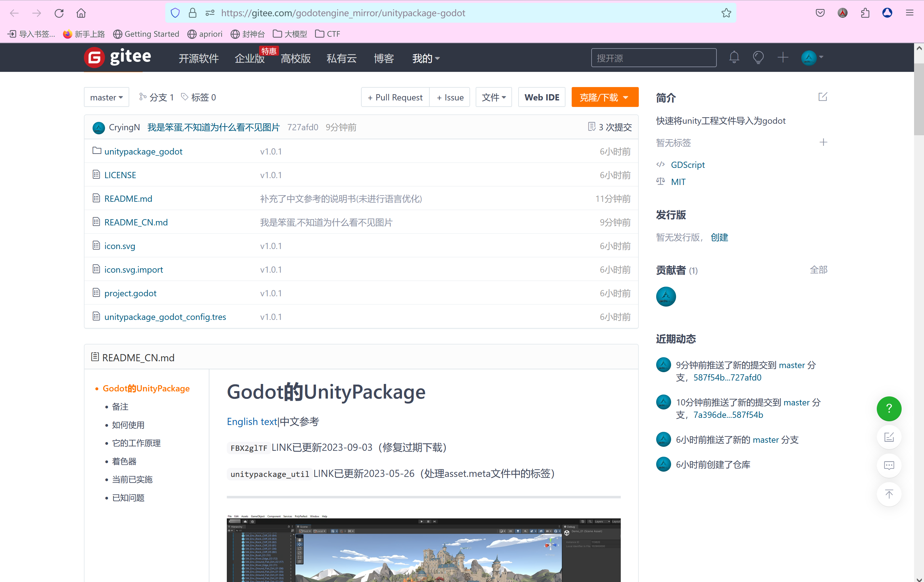The image size is (924, 582).
Task: Open the 我的 menu in navbar
Action: [425, 58]
